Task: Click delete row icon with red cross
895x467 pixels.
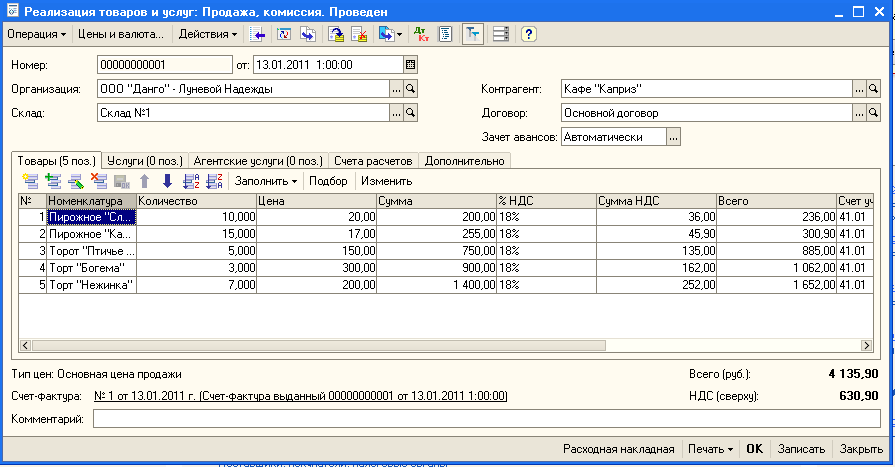Action: (99, 181)
